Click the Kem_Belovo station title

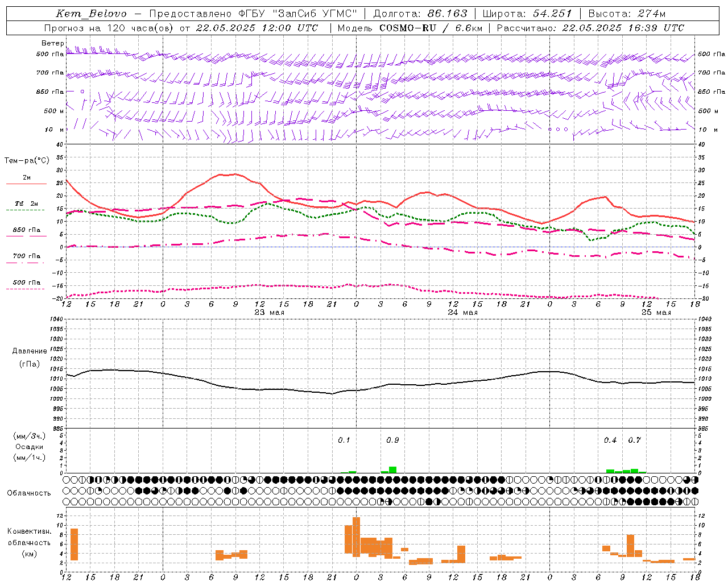[91, 14]
